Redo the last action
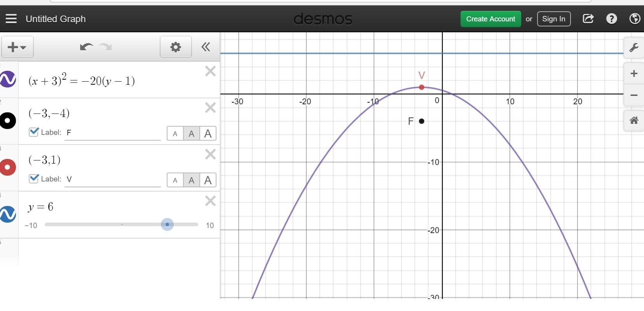 click(105, 47)
